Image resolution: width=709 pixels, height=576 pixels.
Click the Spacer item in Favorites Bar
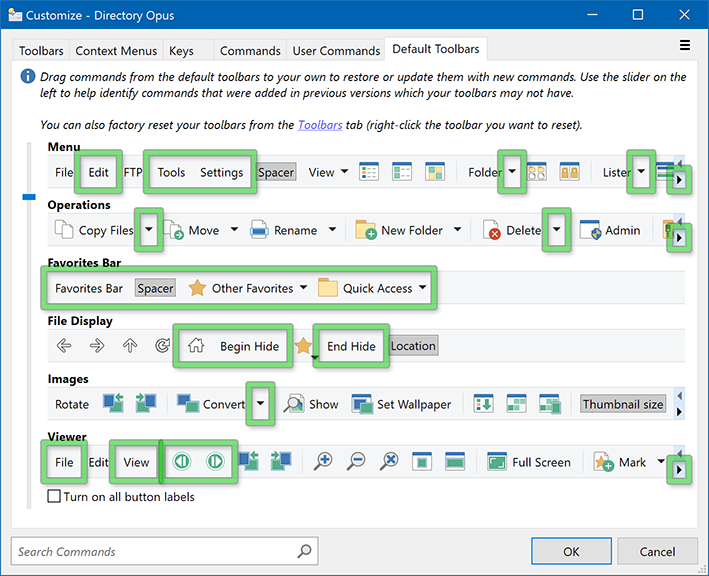[x=155, y=288]
